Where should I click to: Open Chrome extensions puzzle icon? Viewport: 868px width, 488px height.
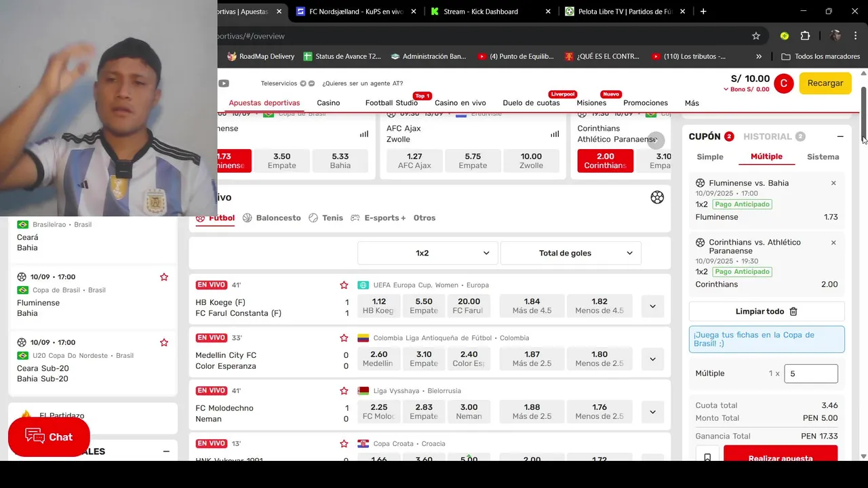806,36
